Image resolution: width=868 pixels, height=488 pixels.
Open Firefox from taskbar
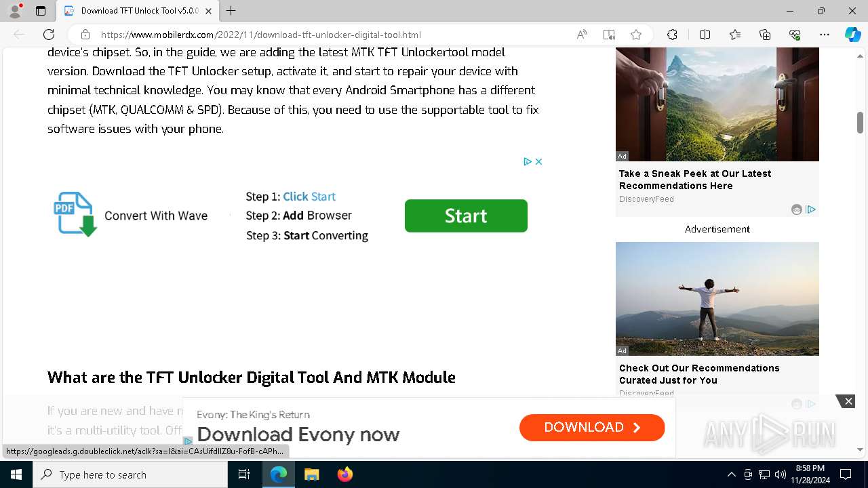click(x=344, y=474)
